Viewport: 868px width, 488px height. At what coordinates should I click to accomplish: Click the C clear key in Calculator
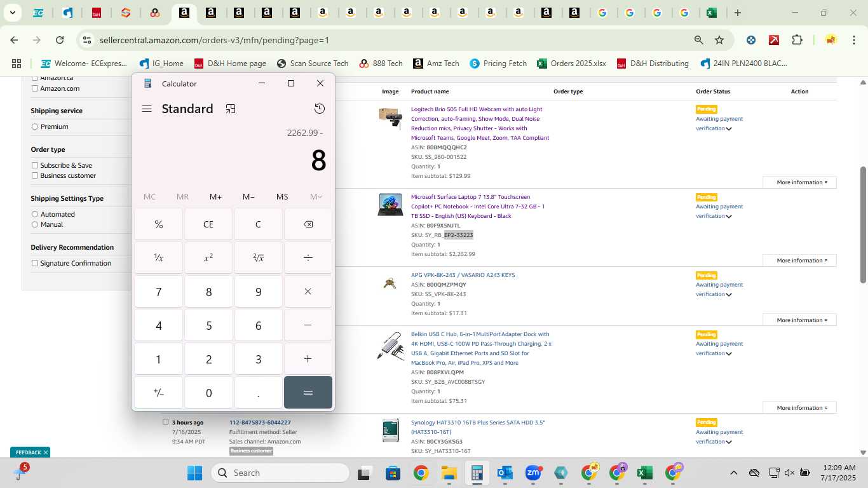pyautogui.click(x=259, y=224)
